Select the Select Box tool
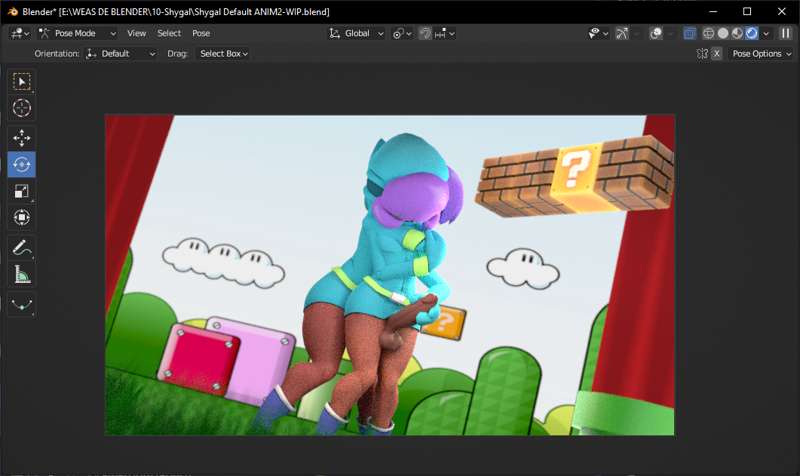This screenshot has height=476, width=800. coord(21,81)
